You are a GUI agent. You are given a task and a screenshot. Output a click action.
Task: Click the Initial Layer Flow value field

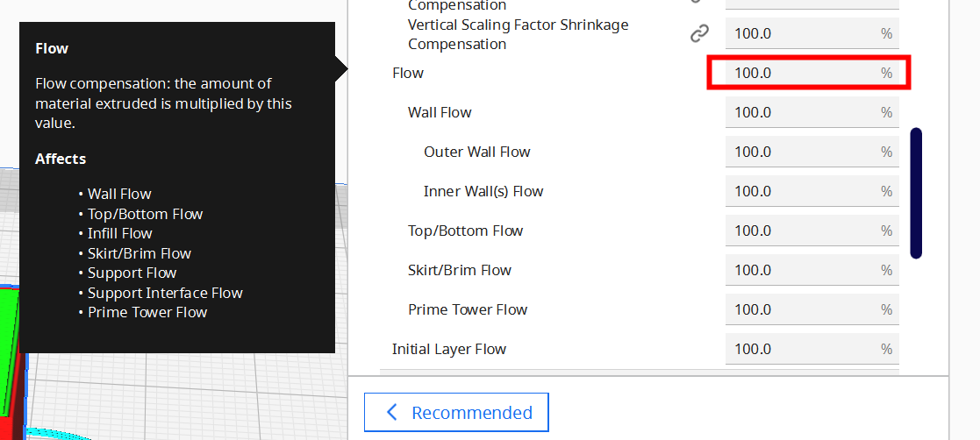812,349
